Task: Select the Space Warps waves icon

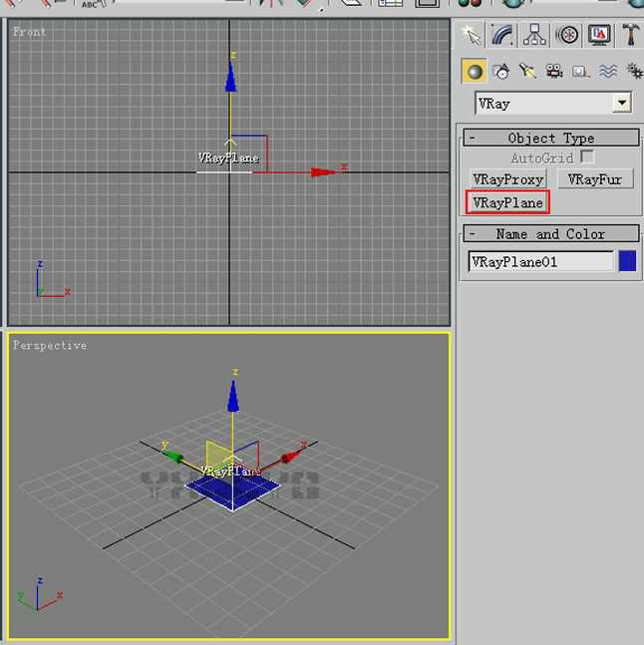Action: coord(608,72)
